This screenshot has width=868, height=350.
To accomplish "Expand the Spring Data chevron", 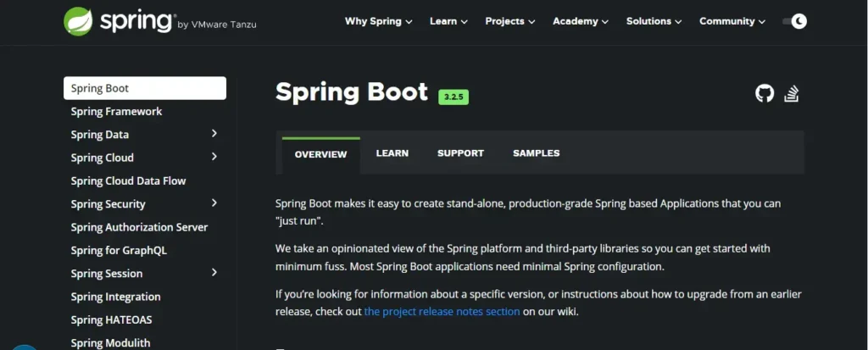I will point(214,133).
